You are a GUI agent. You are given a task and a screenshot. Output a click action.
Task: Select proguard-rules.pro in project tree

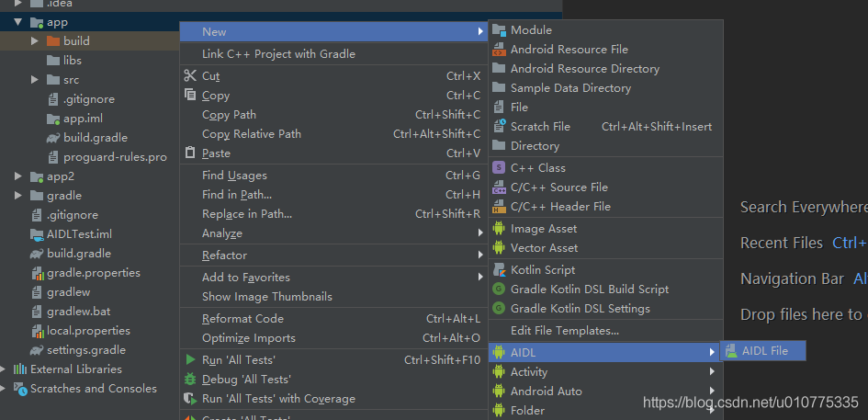[115, 157]
